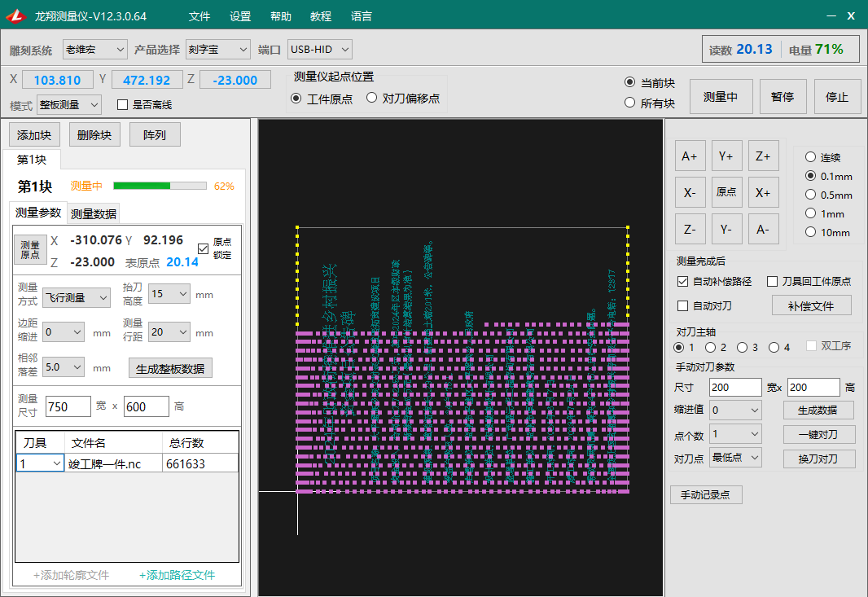Select the 对刀偏移点 radio option
This screenshot has height=597, width=868.
point(371,98)
